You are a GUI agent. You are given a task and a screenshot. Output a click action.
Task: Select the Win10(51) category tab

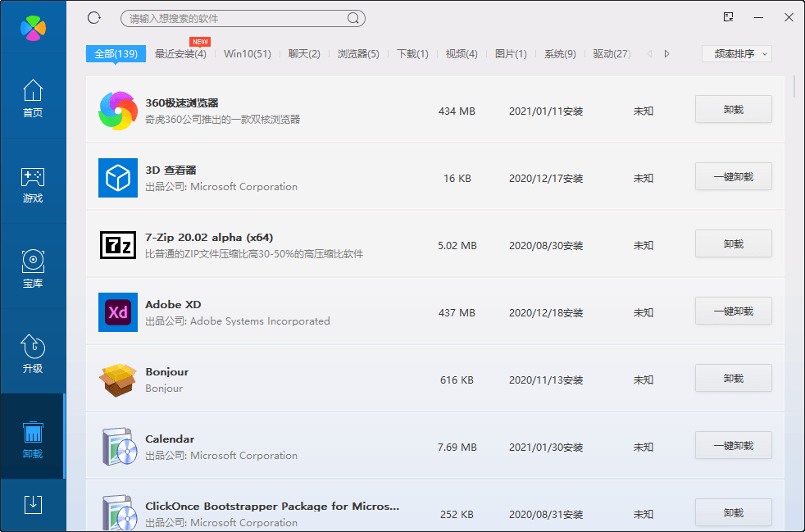(x=247, y=54)
